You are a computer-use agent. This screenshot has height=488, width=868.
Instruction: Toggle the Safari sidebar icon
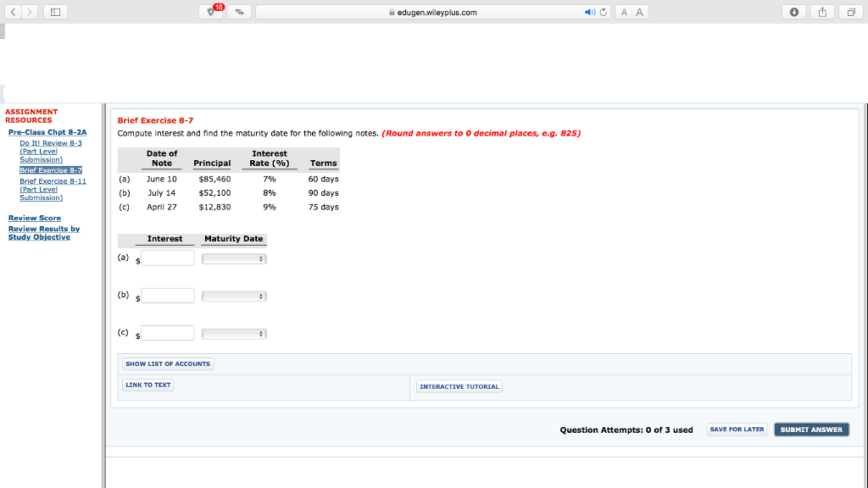[x=55, y=12]
